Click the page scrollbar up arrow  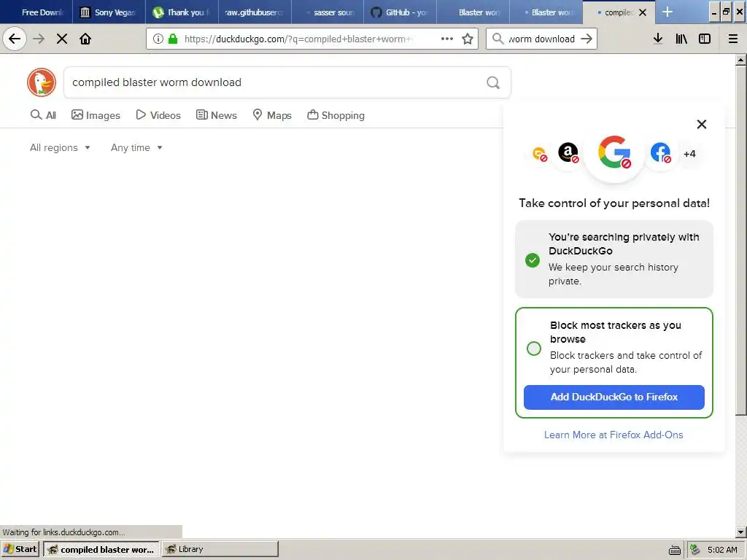coord(741,60)
